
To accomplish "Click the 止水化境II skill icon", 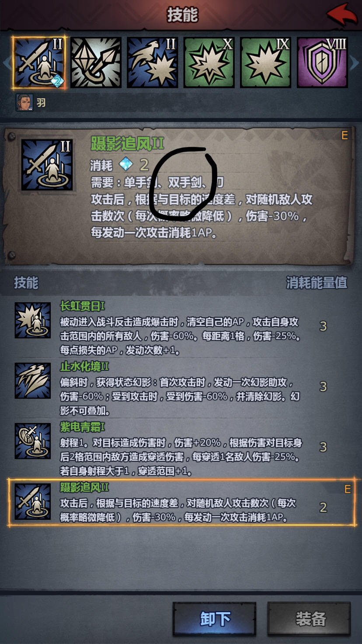I will (33, 381).
